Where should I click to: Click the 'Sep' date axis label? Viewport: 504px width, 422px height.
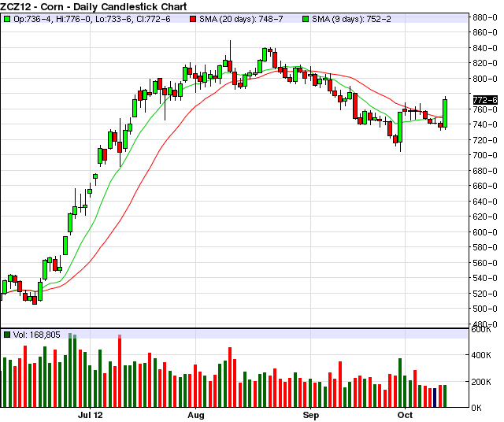coord(311,415)
